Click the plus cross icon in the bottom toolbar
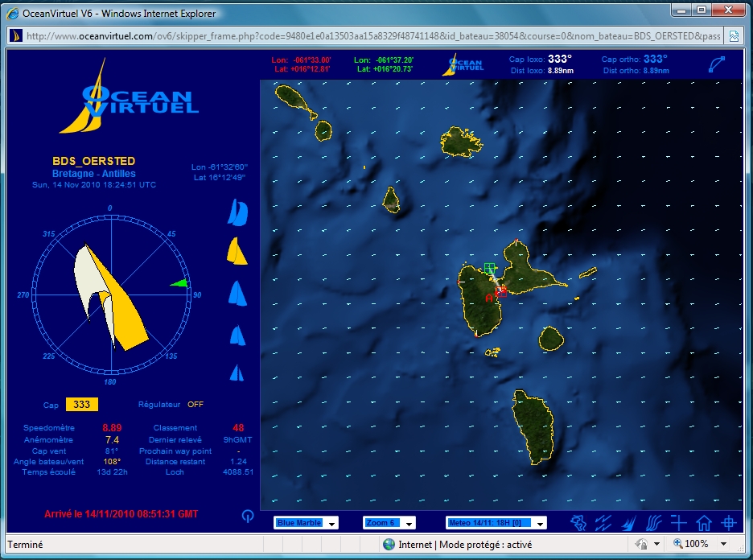 coord(678,522)
